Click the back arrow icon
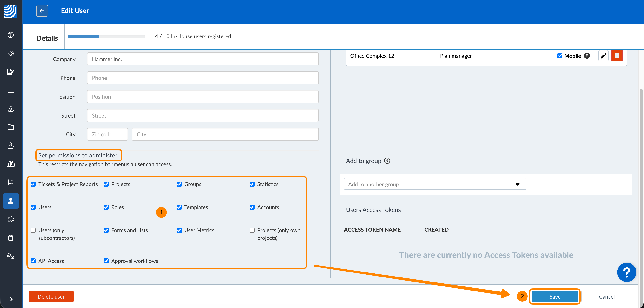The image size is (644, 308). point(42,11)
